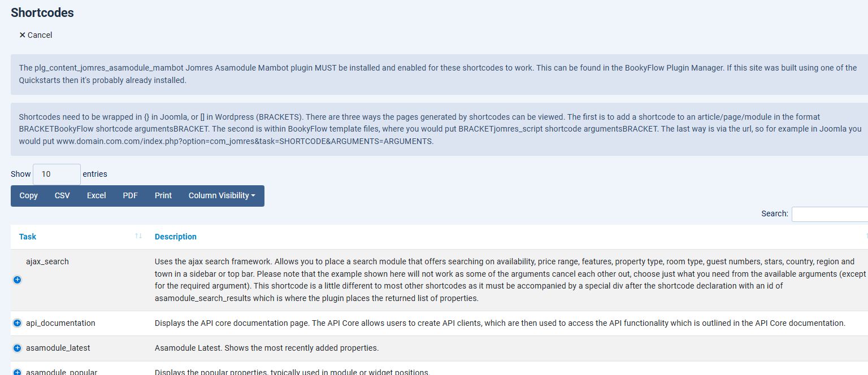The width and height of the screenshot is (868, 375).
Task: Cancel and leave the Shortcodes page
Action: 36,35
